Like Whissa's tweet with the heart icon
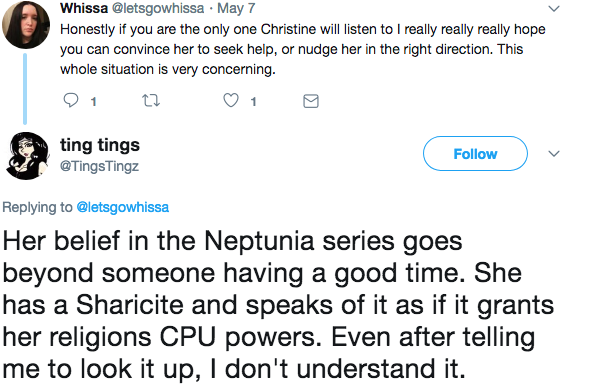This screenshot has width=593, height=387. click(231, 100)
